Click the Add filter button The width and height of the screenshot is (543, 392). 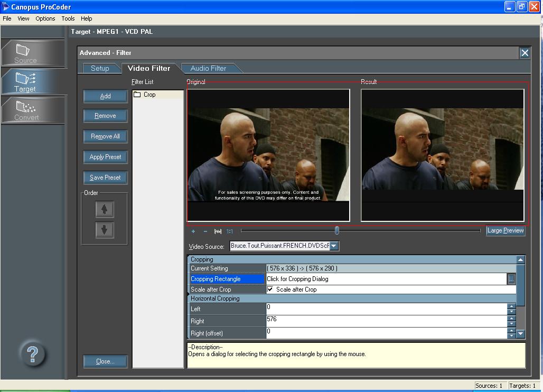tap(105, 96)
